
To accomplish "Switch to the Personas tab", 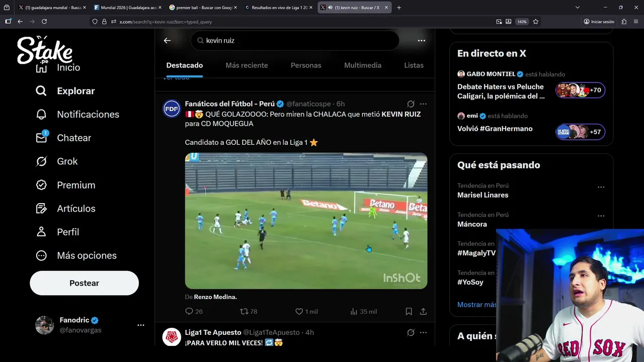I will [x=306, y=65].
